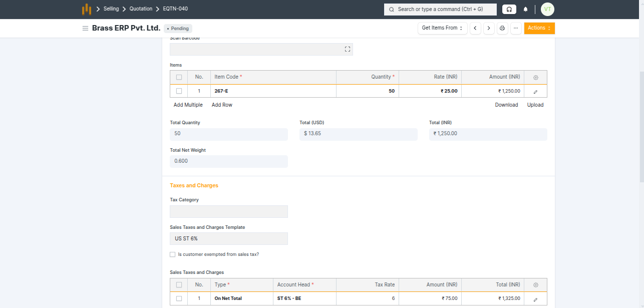Viewport: 644px width, 308px height.
Task: Open the headset support icon
Action: (x=509, y=10)
